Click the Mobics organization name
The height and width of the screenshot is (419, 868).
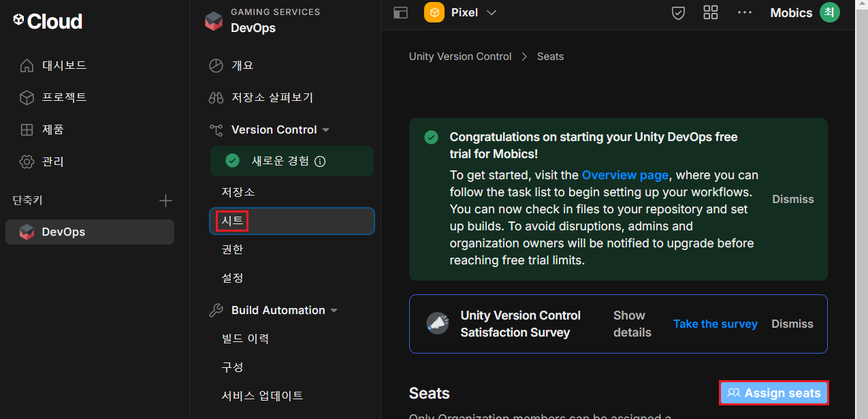pyautogui.click(x=791, y=13)
